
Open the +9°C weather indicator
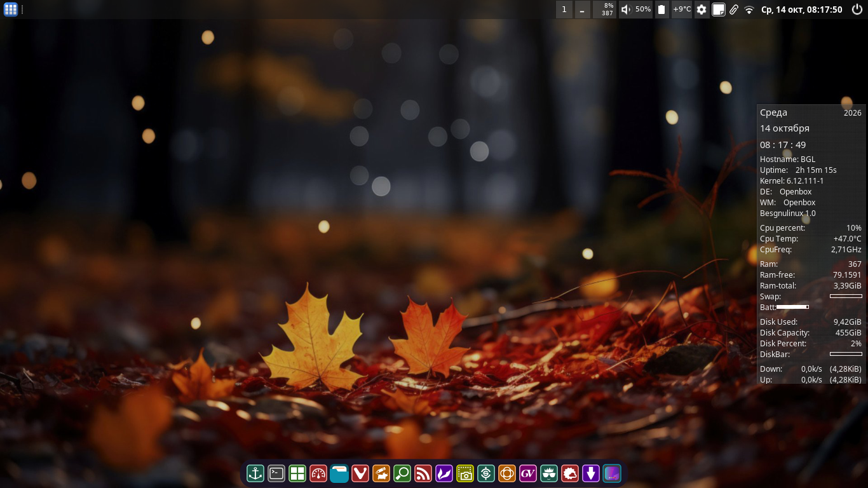click(x=682, y=9)
